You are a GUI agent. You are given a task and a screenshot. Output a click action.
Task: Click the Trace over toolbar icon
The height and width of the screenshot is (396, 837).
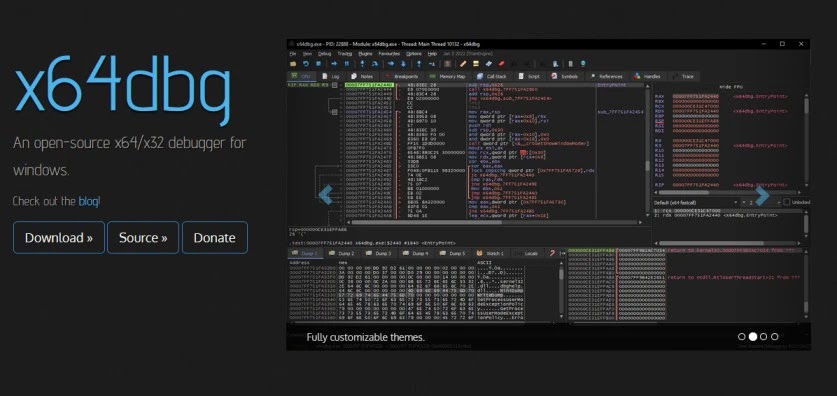point(404,64)
